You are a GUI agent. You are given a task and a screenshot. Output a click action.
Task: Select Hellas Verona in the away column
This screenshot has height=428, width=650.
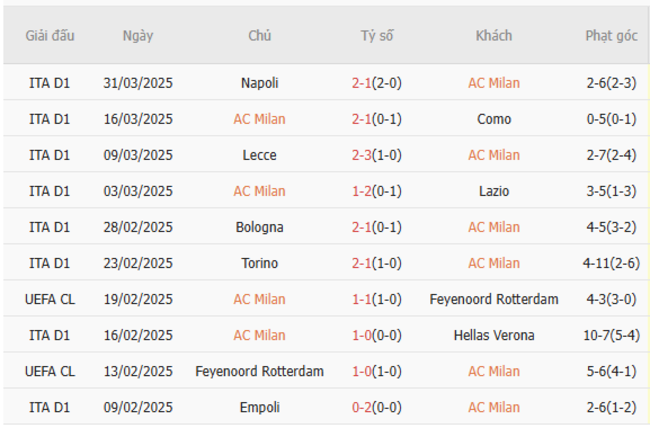click(x=494, y=335)
